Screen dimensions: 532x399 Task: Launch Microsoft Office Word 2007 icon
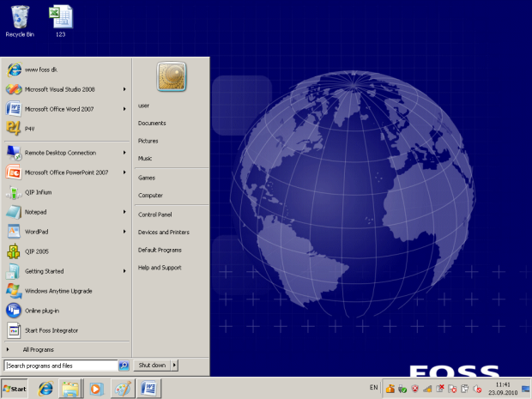tap(14, 109)
